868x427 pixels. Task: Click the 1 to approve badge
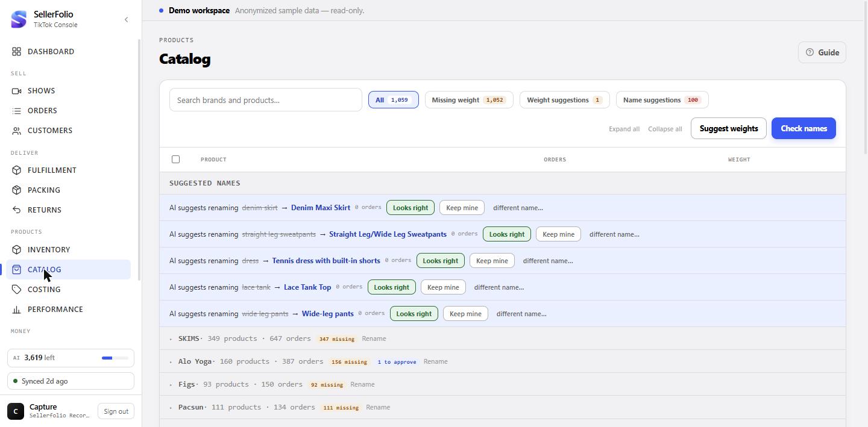pyautogui.click(x=397, y=362)
